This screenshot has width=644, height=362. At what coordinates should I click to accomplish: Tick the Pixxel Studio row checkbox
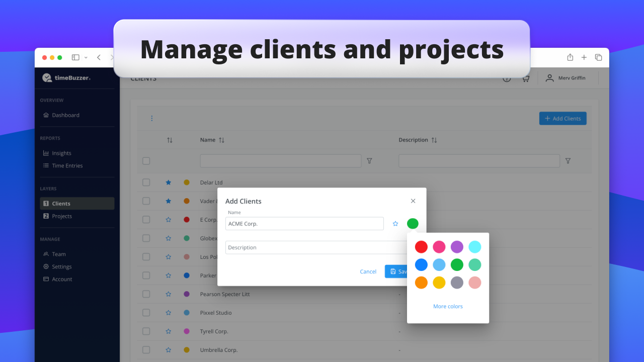tap(146, 313)
